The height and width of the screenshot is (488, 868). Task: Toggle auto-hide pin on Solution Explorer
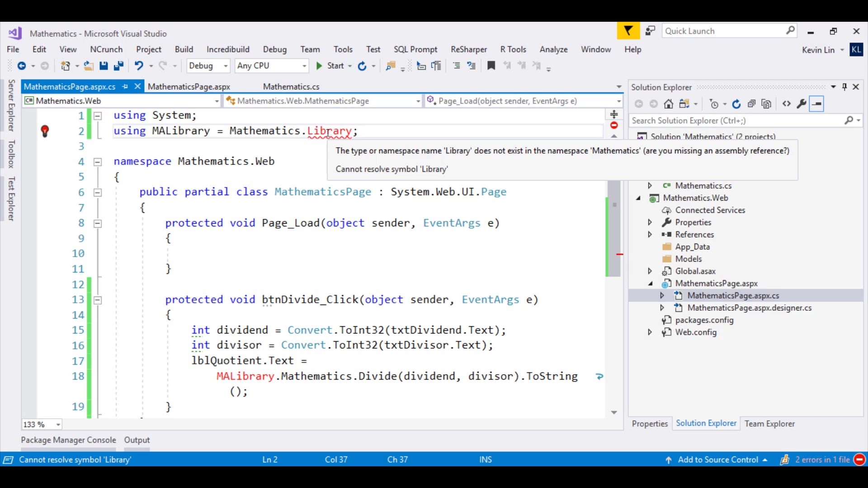(844, 86)
